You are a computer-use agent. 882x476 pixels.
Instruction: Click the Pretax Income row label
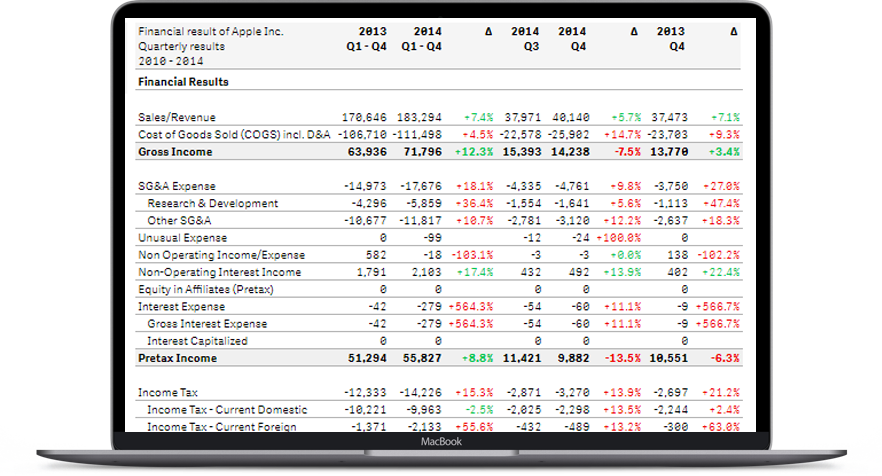click(177, 358)
